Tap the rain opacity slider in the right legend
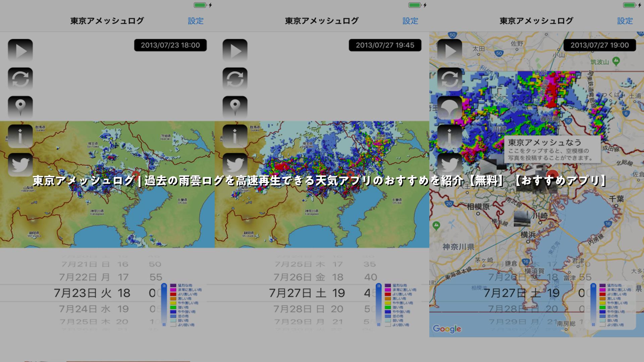 click(x=593, y=305)
